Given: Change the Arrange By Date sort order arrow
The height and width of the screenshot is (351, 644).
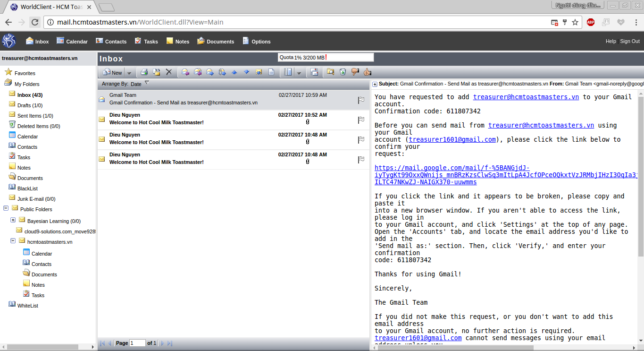Looking at the screenshot, I should point(147,83).
